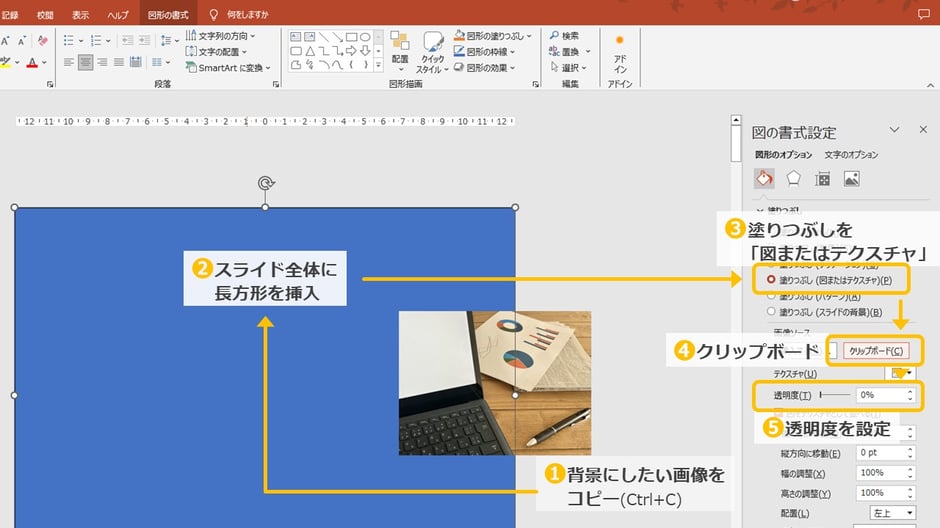Select 塗りつぶし (スライドの背景) radio button

771,312
